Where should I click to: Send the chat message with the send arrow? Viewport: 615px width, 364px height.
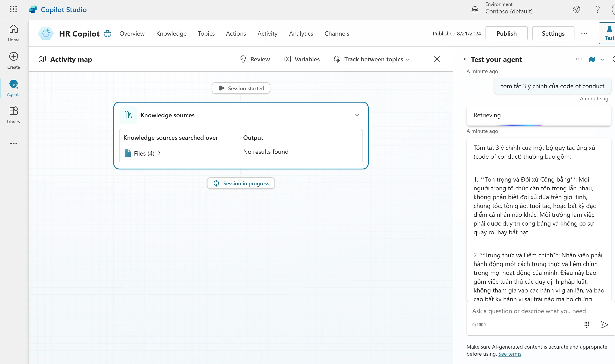tap(604, 325)
